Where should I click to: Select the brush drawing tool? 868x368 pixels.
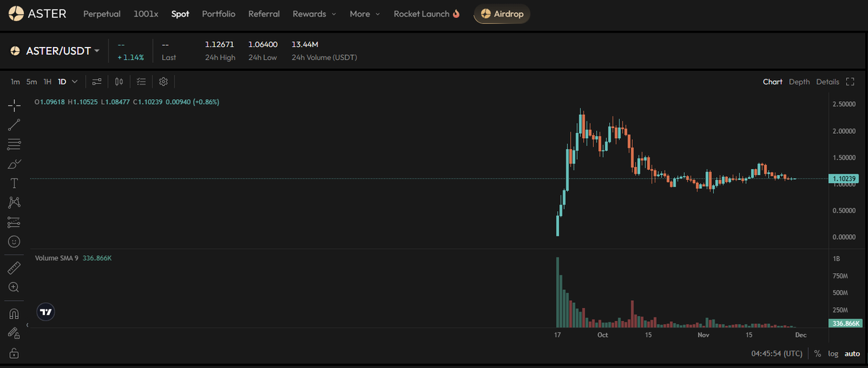pyautogui.click(x=14, y=163)
